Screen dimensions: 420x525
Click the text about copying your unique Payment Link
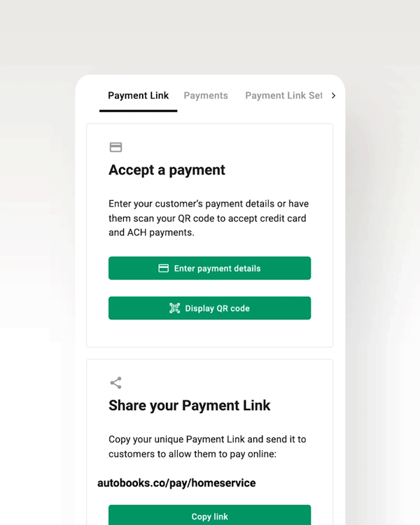[207, 447]
